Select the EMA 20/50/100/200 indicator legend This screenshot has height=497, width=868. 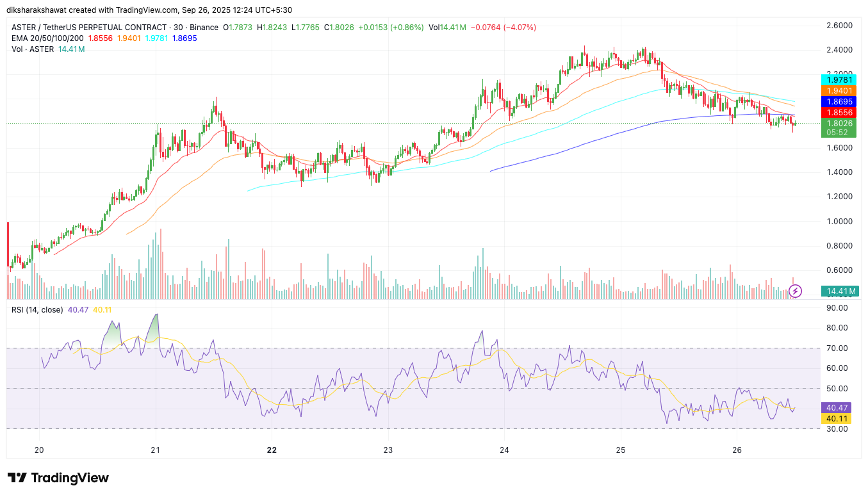pos(47,38)
